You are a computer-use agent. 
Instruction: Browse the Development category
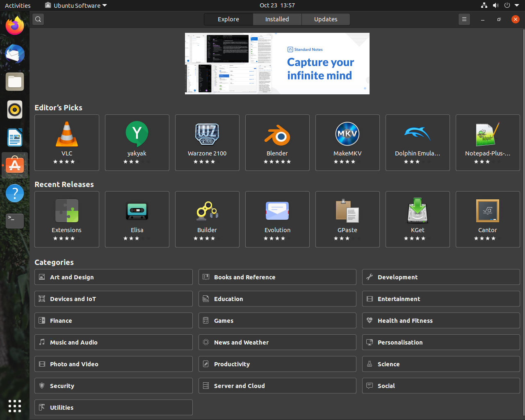[x=441, y=277]
